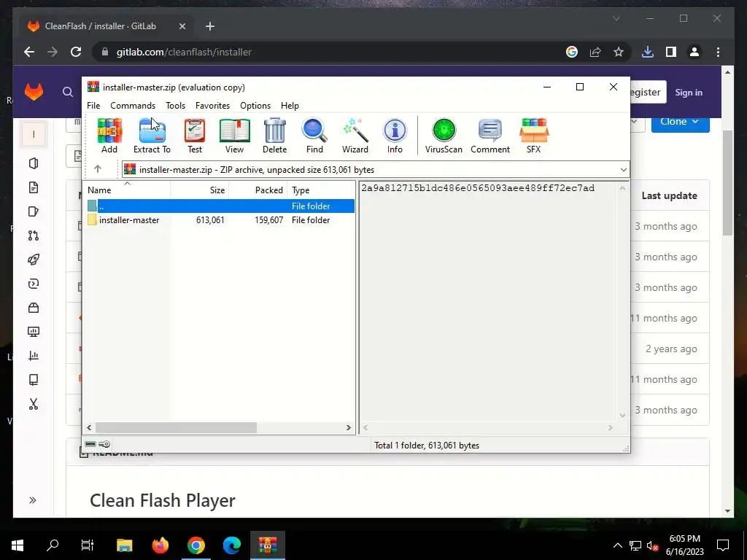This screenshot has height=560, width=747.
Task: Open a new Chrome tab
Action: point(210,26)
